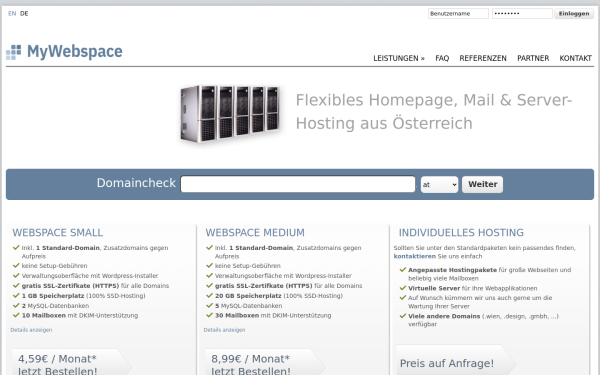Open the Leistungen menu
600x375 pixels.
399,58
